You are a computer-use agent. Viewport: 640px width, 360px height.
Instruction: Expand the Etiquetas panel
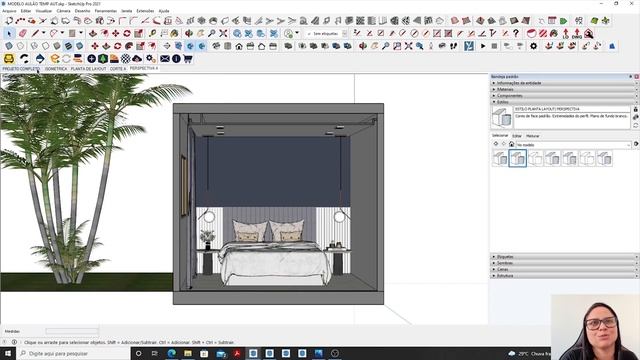pos(563,257)
